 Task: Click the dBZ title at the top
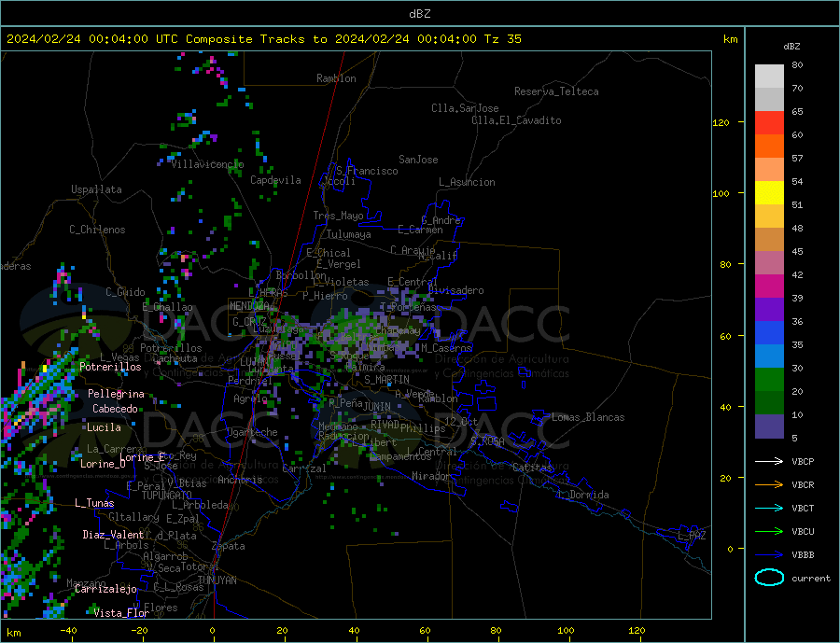(x=419, y=14)
